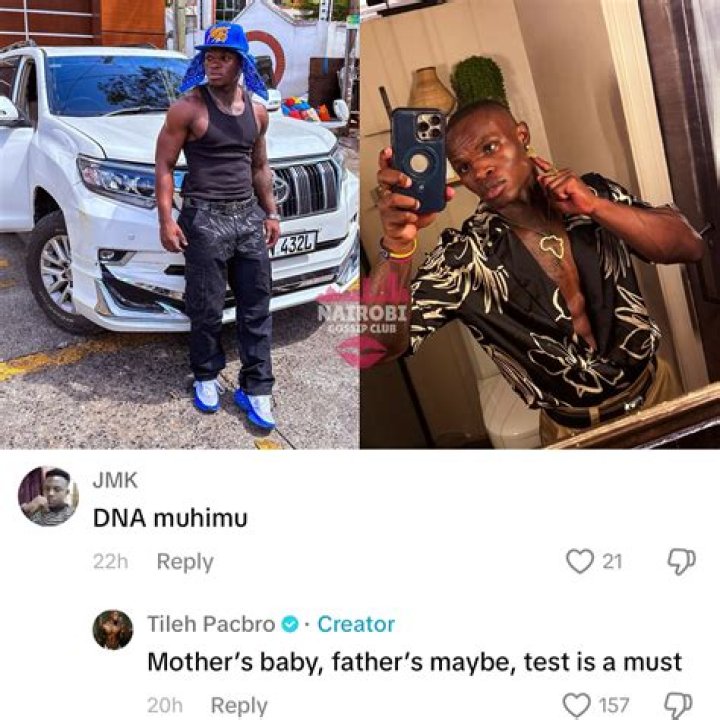Tap the 21 likes count
Viewport: 720px width, 720px height.
[612, 562]
